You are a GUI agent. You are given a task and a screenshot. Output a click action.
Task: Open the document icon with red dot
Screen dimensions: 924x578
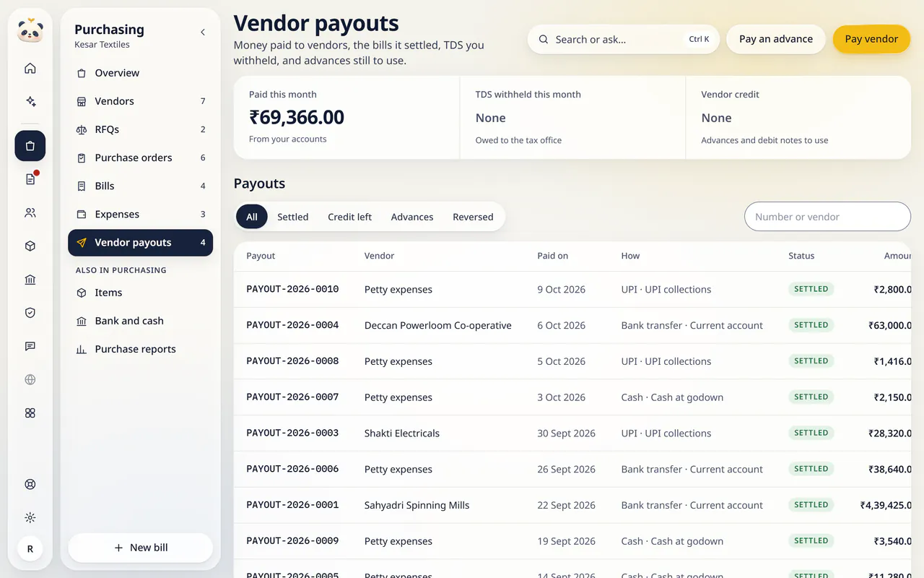click(30, 179)
